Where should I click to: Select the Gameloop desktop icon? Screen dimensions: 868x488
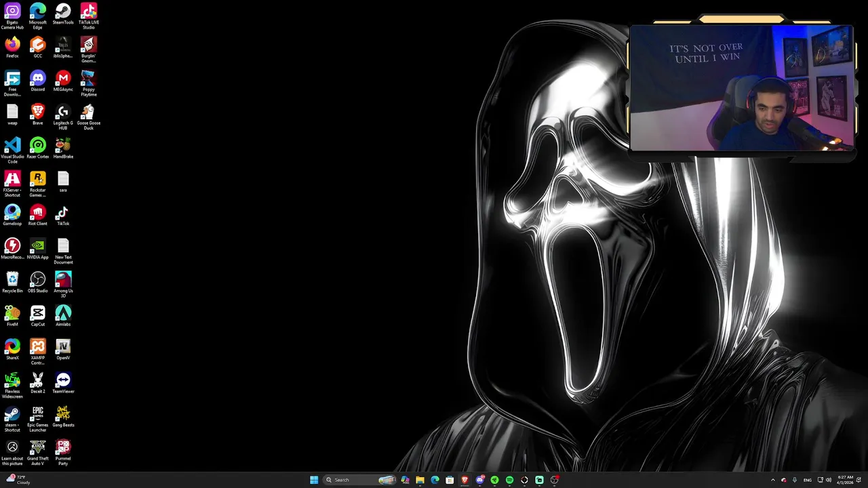click(12, 216)
